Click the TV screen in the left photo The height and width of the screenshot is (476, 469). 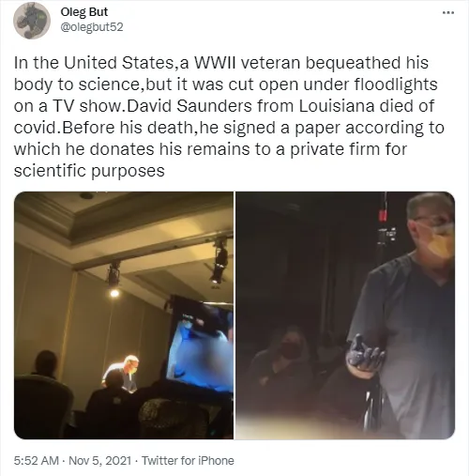(200, 345)
